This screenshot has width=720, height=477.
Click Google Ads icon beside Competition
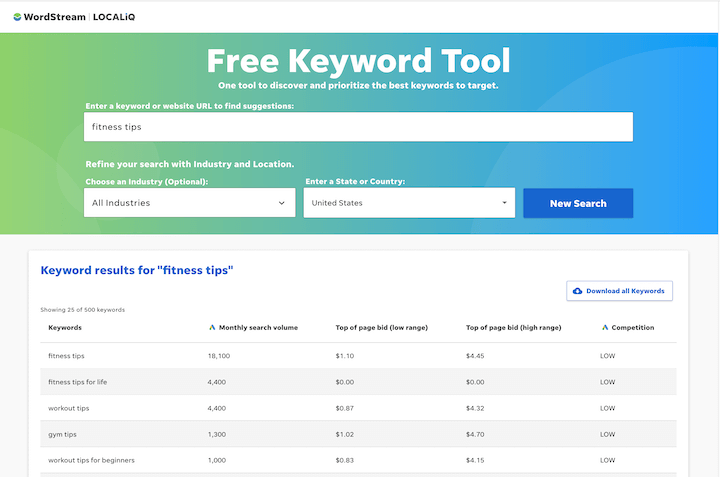pos(605,327)
